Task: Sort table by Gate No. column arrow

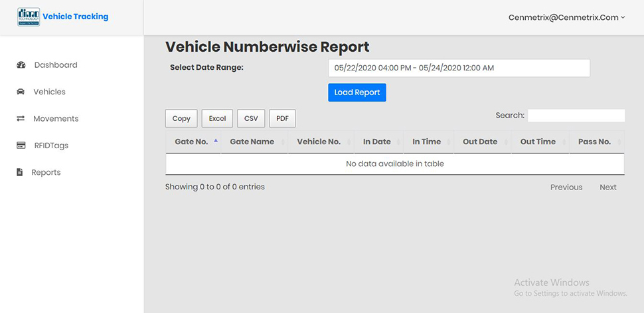Action: click(216, 141)
